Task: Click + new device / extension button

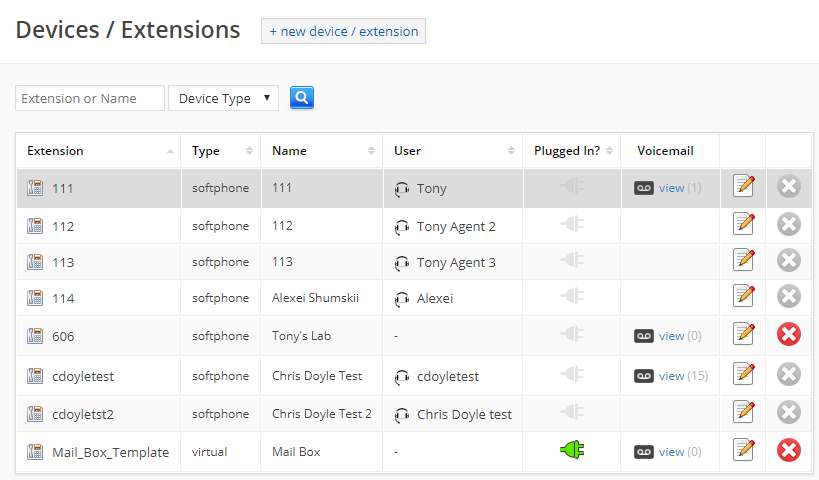Action: (343, 31)
